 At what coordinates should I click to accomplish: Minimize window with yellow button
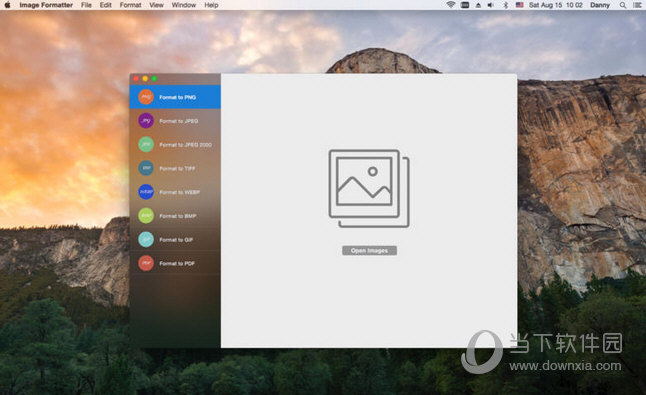click(145, 78)
